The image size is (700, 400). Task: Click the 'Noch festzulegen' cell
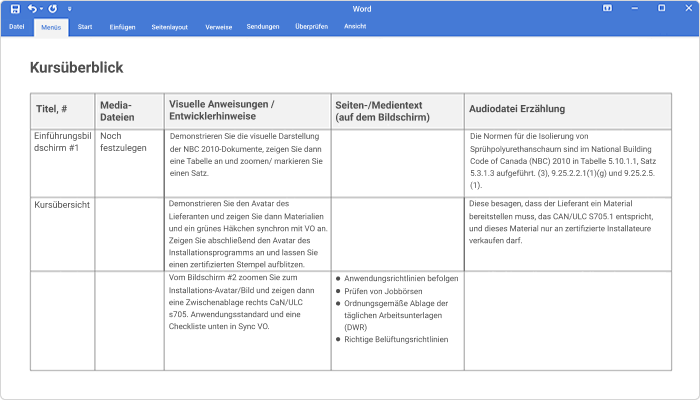pyautogui.click(x=129, y=163)
